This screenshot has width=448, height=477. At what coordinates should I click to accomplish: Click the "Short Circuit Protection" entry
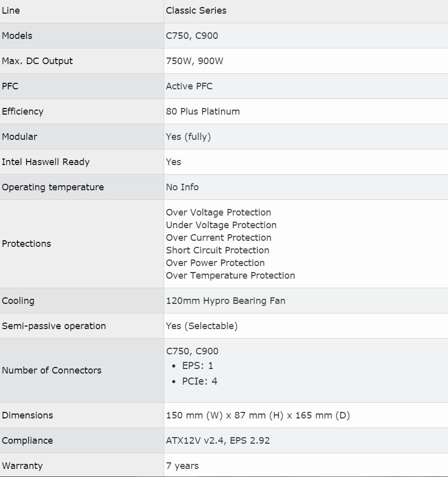(218, 250)
